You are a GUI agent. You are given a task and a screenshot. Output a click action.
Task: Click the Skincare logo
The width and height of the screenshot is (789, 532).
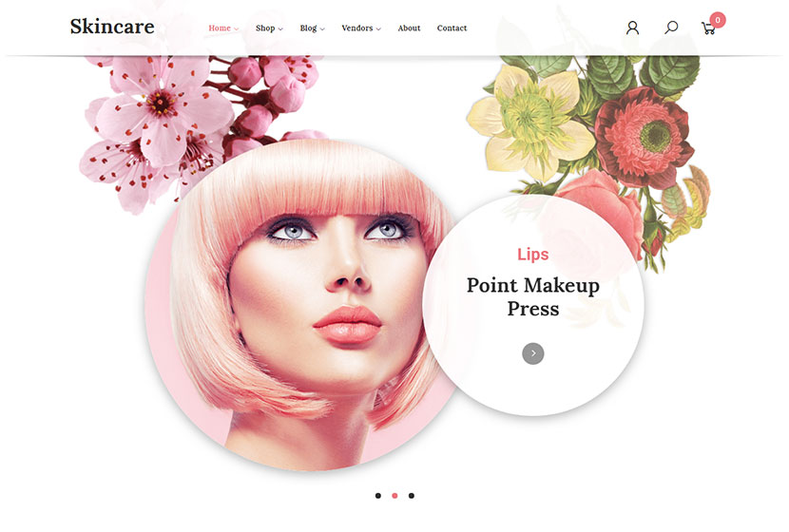point(112,27)
